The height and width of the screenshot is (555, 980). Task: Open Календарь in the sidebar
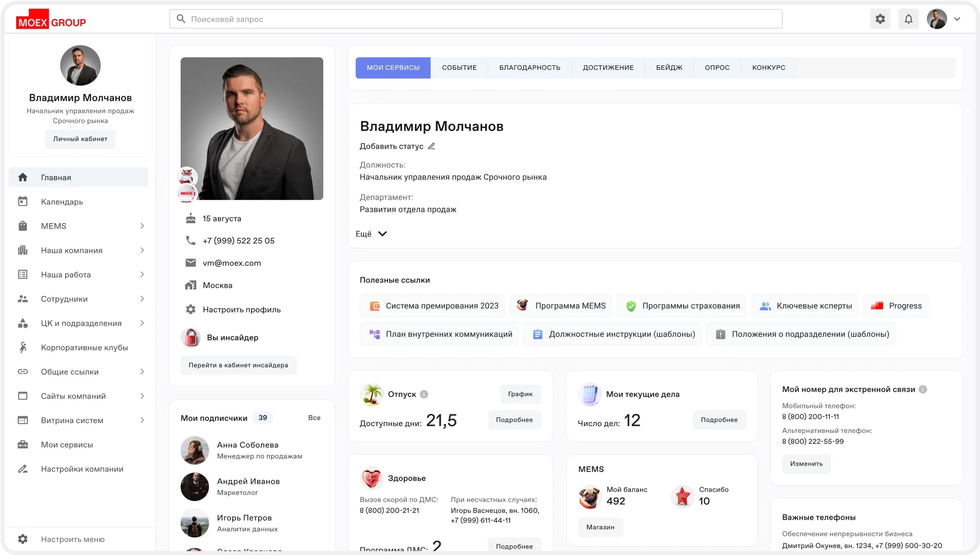[x=78, y=202]
